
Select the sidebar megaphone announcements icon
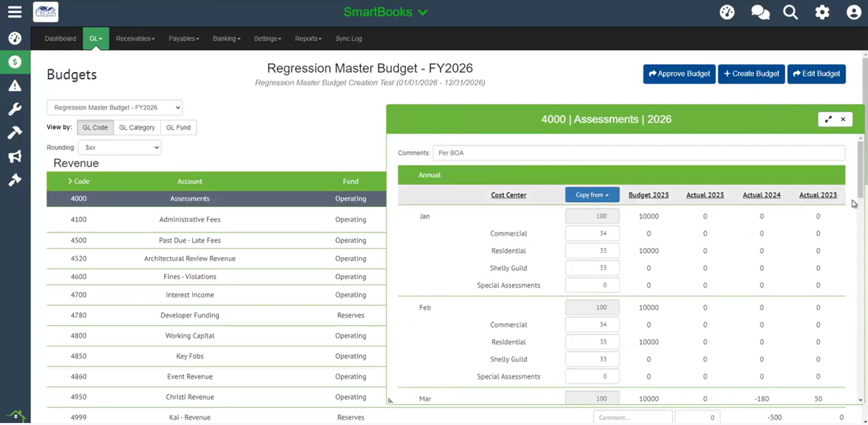click(x=15, y=156)
